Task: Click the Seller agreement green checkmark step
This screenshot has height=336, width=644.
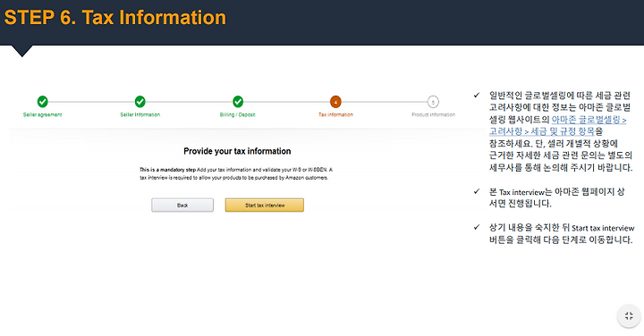Action: tap(42, 101)
